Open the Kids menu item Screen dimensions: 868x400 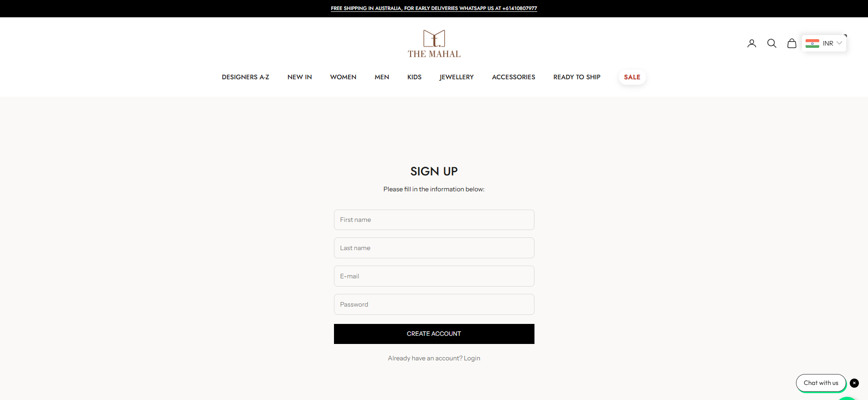414,77
